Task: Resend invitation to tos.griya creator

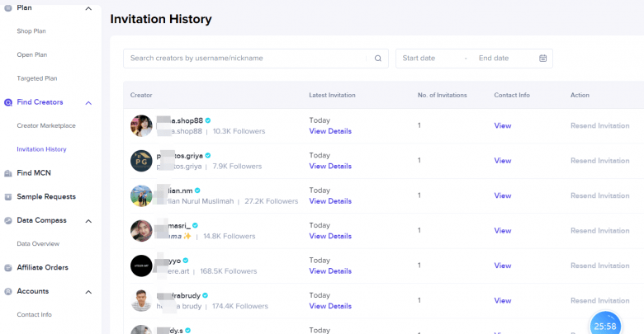Action: tap(599, 161)
